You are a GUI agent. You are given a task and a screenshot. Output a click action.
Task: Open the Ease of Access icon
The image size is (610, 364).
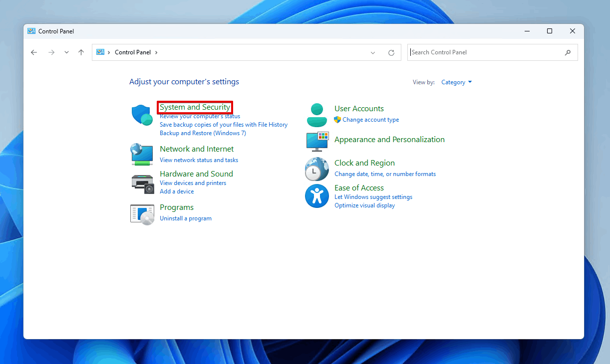tap(316, 196)
